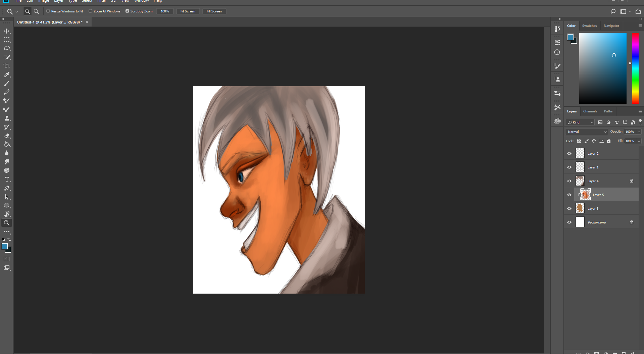Select the Path Selection tool
The width and height of the screenshot is (644, 354).
pyautogui.click(x=7, y=197)
